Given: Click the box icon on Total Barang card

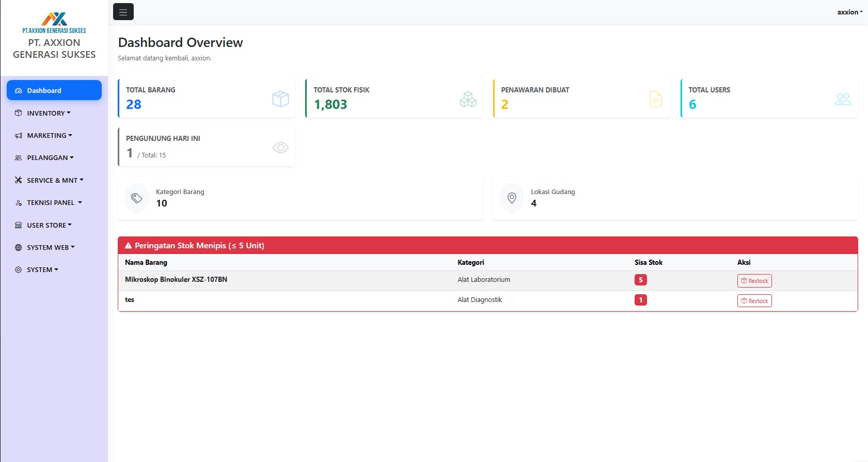Looking at the screenshot, I should coord(280,99).
